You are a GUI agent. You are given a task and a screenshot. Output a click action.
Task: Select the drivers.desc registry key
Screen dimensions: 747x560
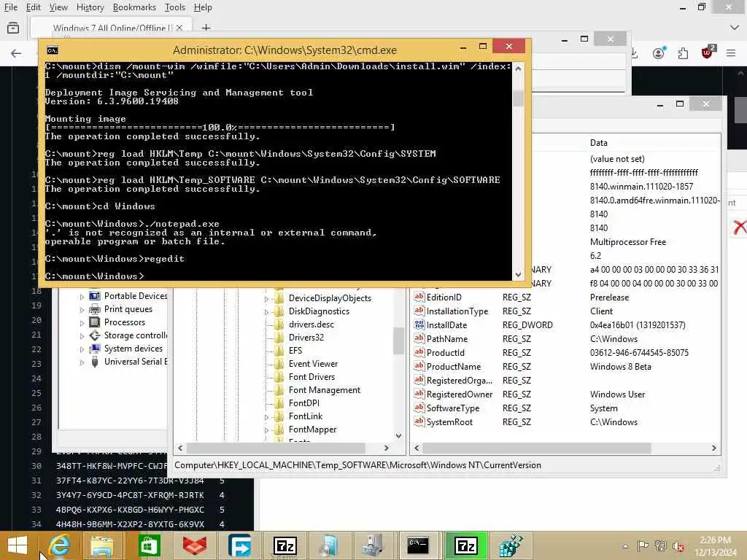(x=311, y=324)
